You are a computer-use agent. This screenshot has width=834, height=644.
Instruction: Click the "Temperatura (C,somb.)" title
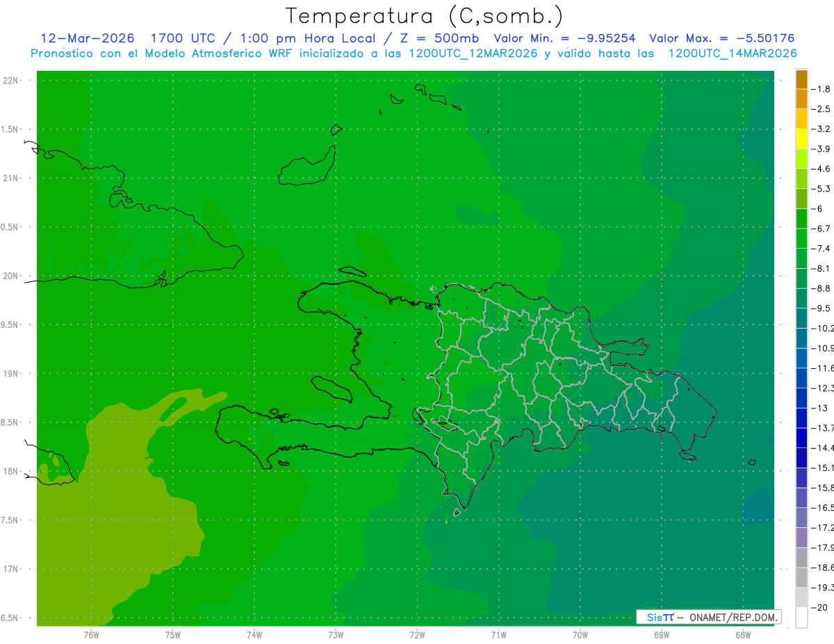pyautogui.click(x=425, y=16)
